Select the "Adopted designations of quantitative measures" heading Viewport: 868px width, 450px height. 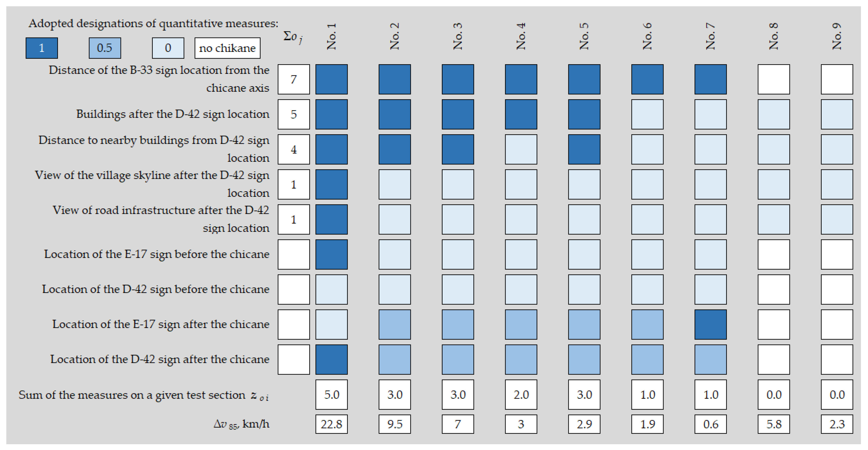coord(153,23)
